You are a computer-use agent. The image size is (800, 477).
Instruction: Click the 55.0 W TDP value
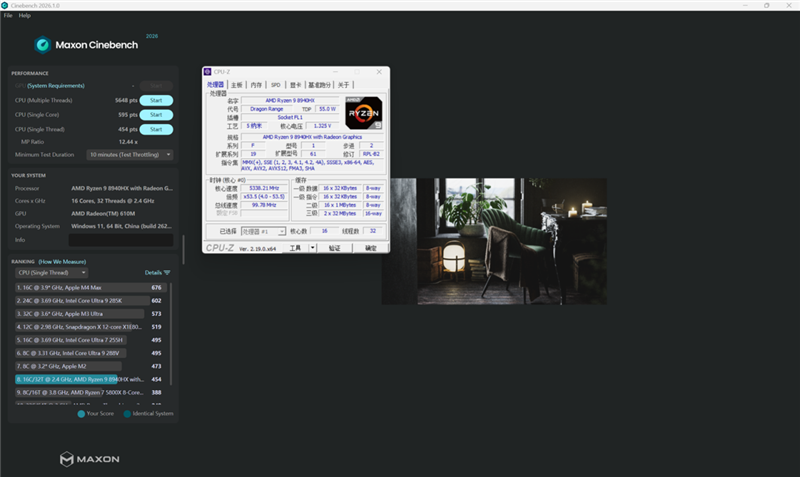327,109
